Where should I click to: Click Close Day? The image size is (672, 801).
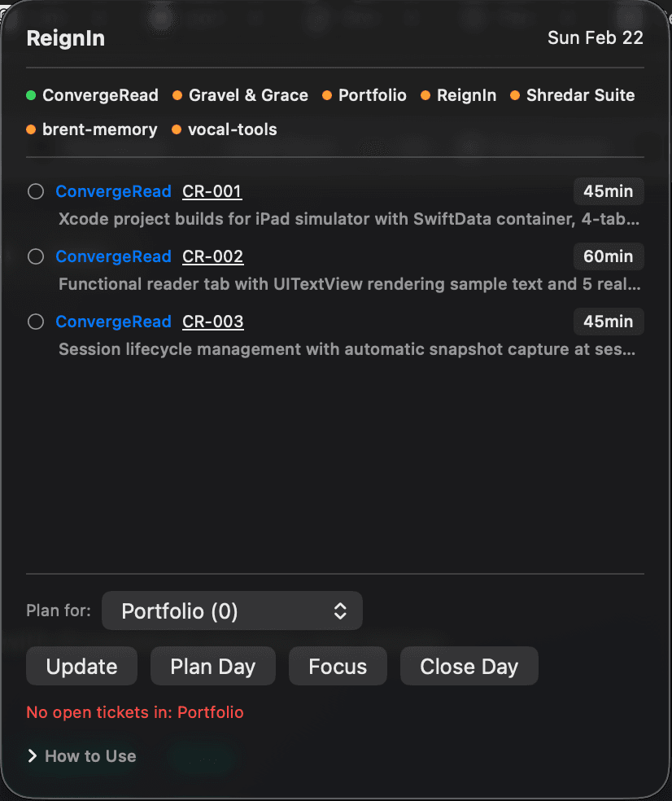(x=469, y=666)
